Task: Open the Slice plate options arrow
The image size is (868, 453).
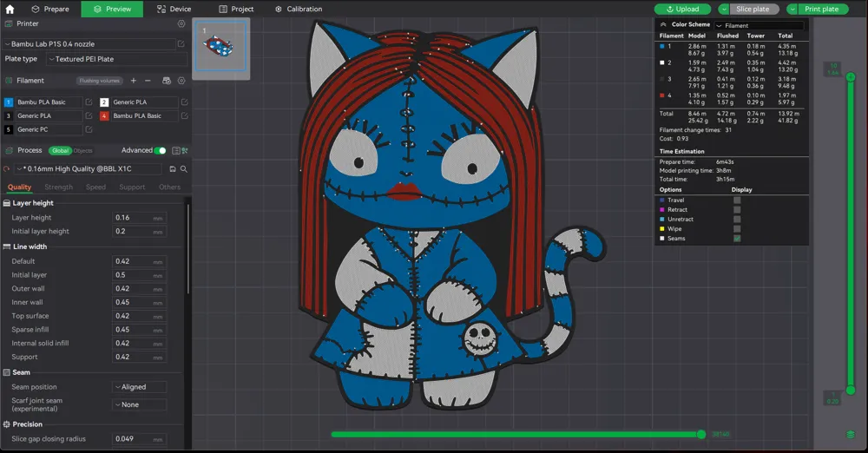Action: (724, 9)
